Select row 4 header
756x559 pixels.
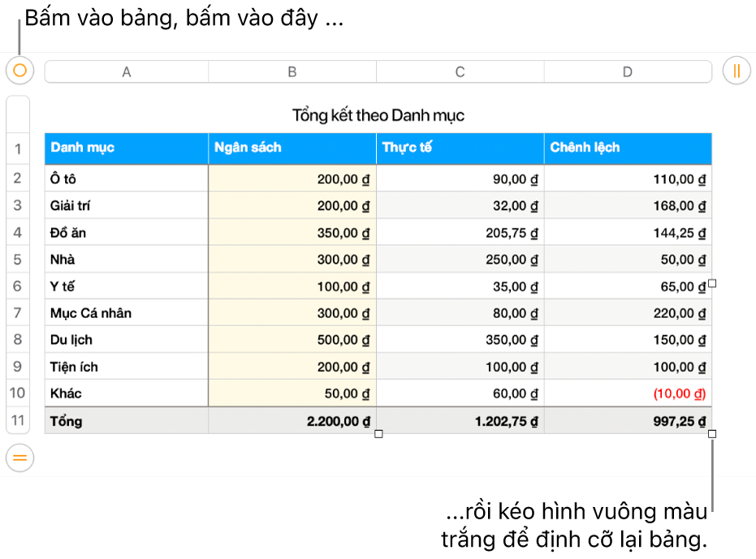coord(18,232)
